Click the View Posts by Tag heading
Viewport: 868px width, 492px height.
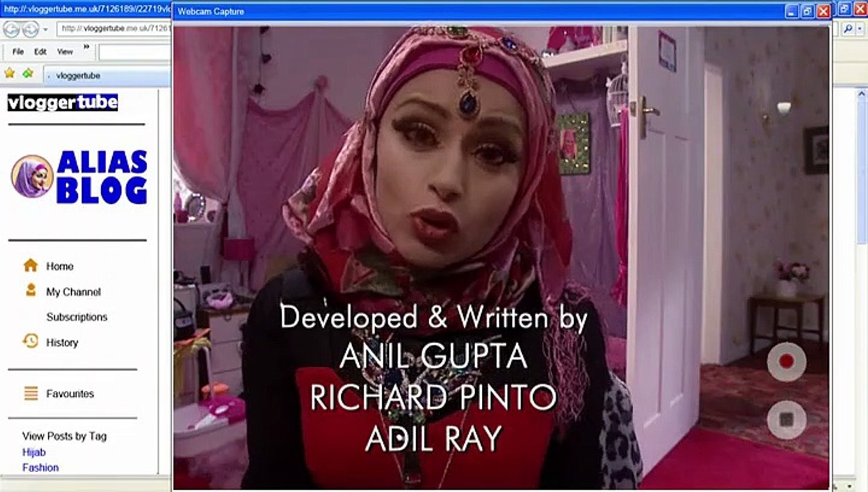point(64,436)
